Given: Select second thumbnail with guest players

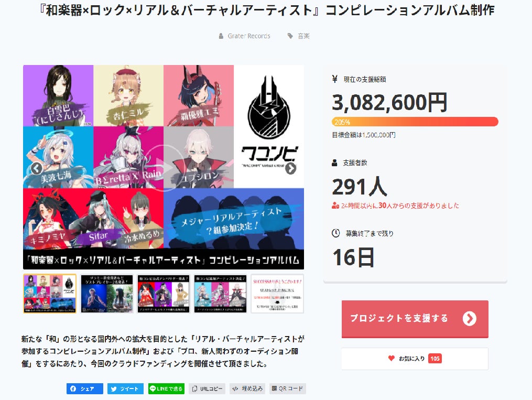Looking at the screenshot, I should tap(107, 294).
